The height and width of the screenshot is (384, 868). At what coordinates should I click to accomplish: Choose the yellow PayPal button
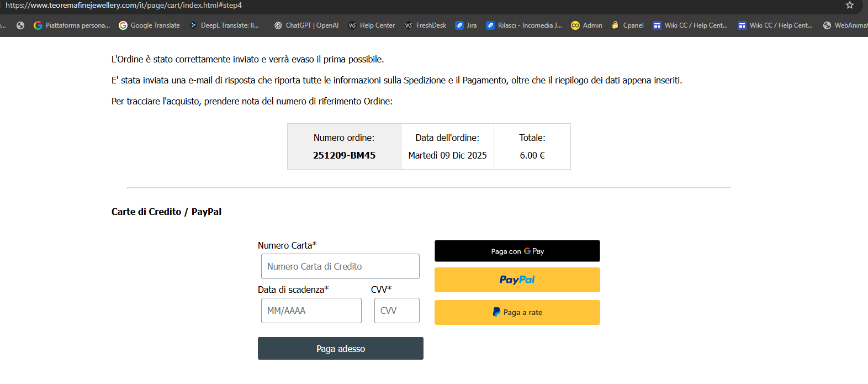[517, 280]
